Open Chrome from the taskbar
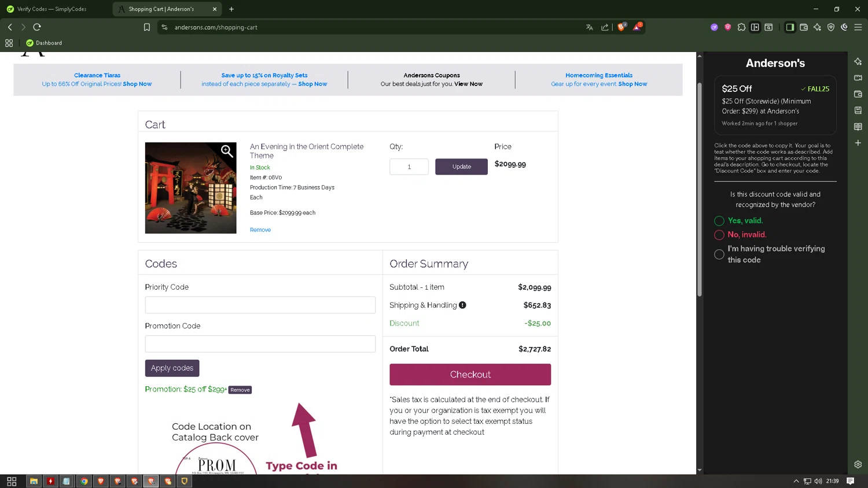This screenshot has height=488, width=868. 84,481
